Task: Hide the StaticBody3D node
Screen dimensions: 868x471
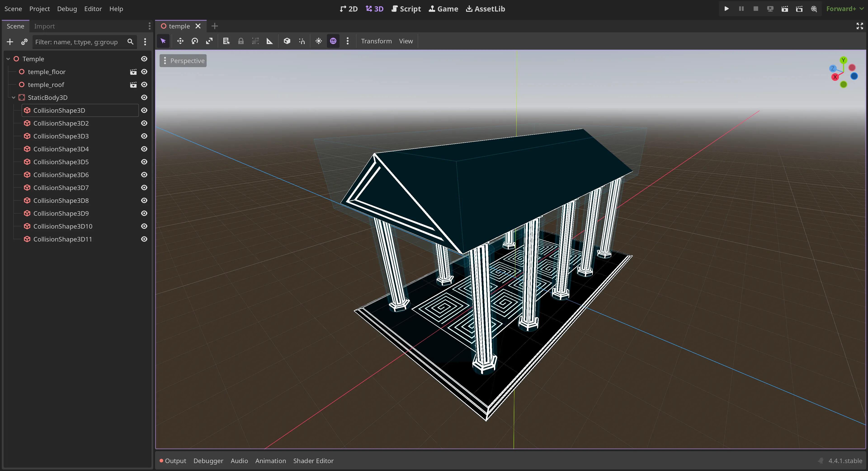Action: click(144, 97)
